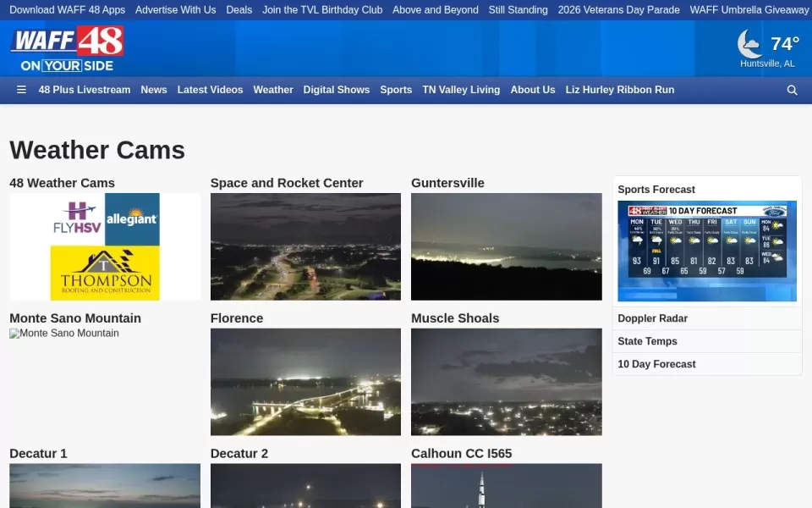
Task: Open State Temps in the sidebar
Action: click(647, 341)
